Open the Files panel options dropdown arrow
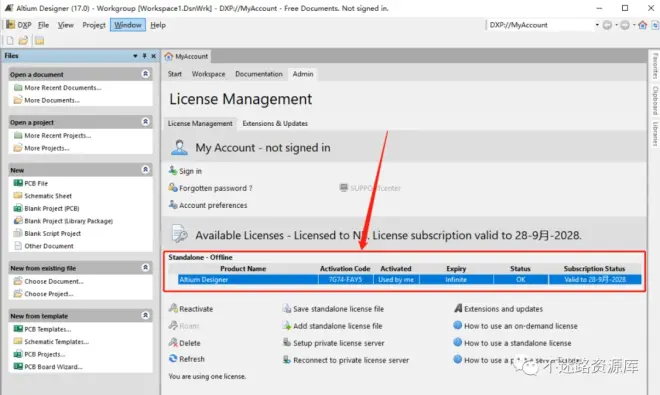The width and height of the screenshot is (660, 395). [x=135, y=56]
